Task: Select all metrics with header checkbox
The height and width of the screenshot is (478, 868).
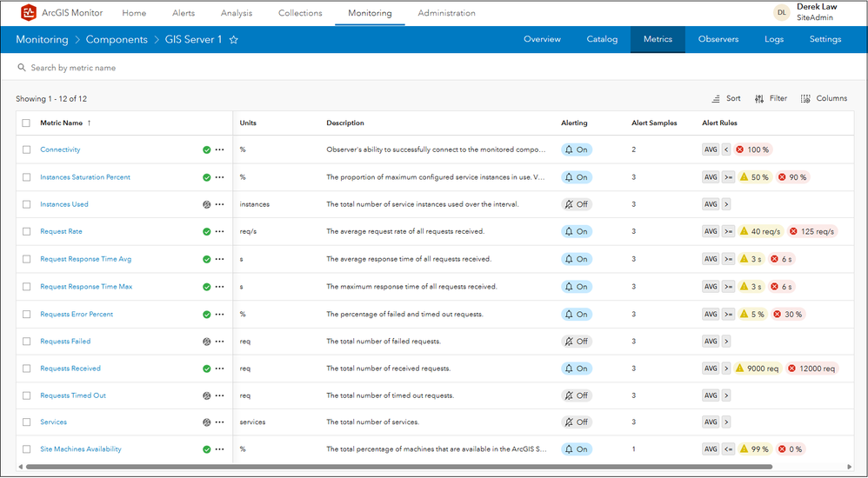Action: coord(26,123)
